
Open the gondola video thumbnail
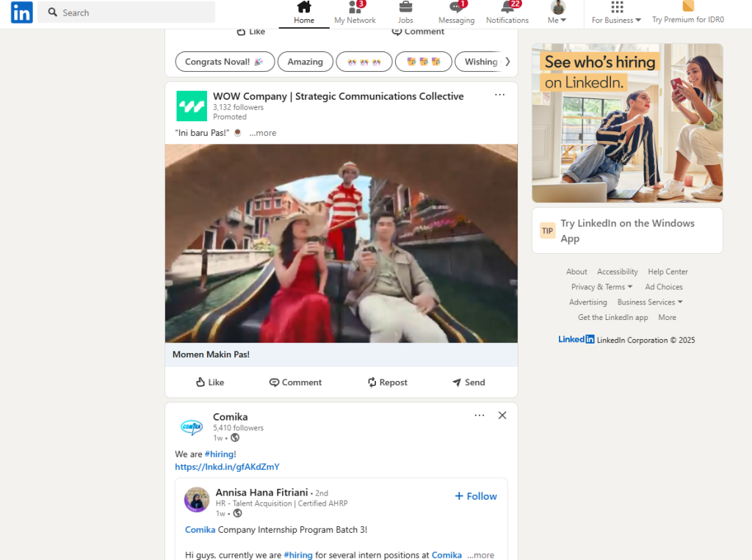341,244
